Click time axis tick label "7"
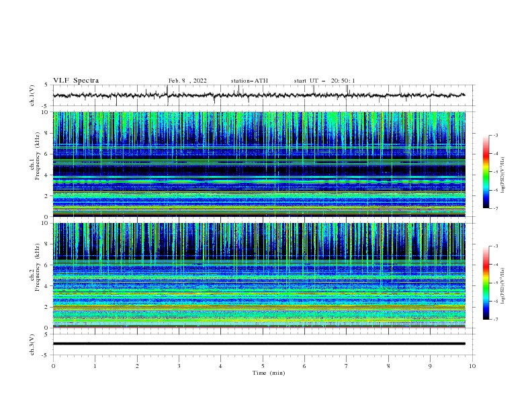The image size is (532, 411). click(x=347, y=366)
